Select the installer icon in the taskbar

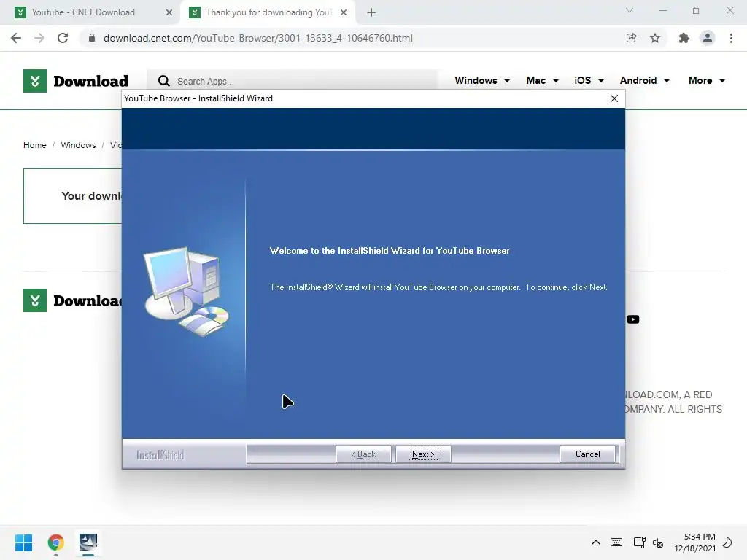click(88, 542)
